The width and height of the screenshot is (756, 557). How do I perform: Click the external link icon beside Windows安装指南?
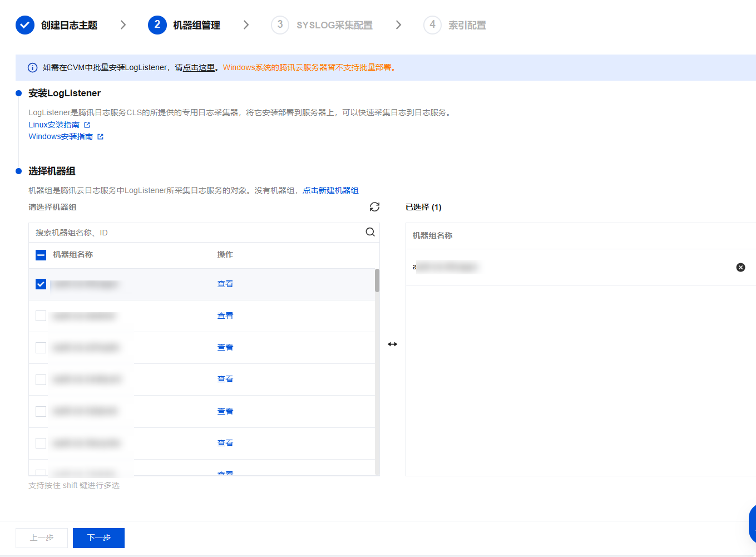pyautogui.click(x=100, y=137)
